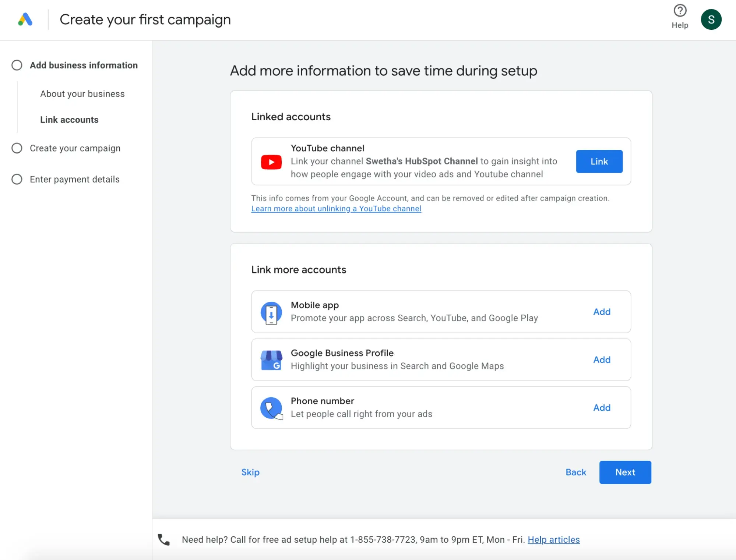Click the Next button
This screenshot has height=560, width=736.
pos(626,472)
